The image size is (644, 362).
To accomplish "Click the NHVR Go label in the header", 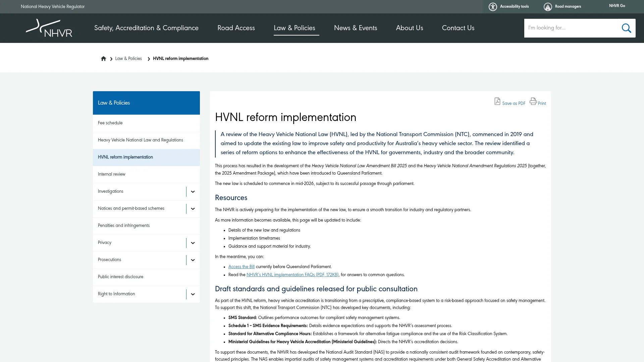I will point(617,6).
